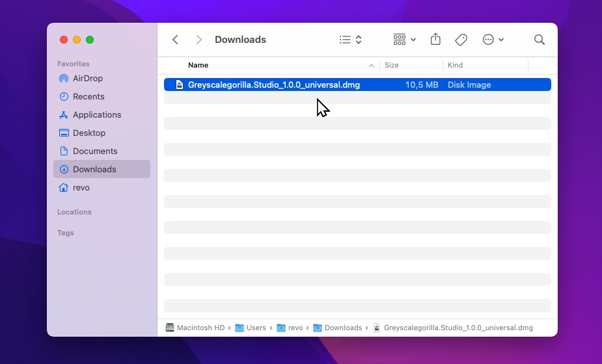Click the Favorites sidebar heading
The width and height of the screenshot is (602, 364).
[74, 64]
